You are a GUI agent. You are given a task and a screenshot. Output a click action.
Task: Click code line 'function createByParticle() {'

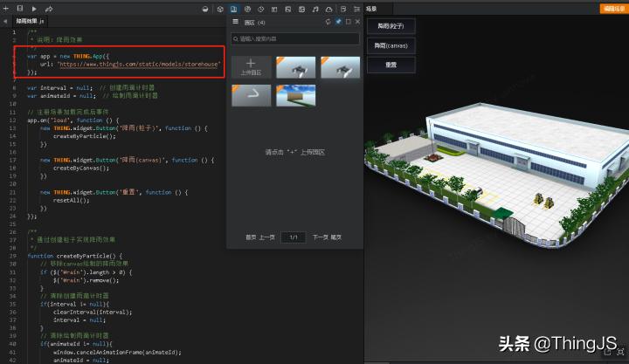click(74, 256)
